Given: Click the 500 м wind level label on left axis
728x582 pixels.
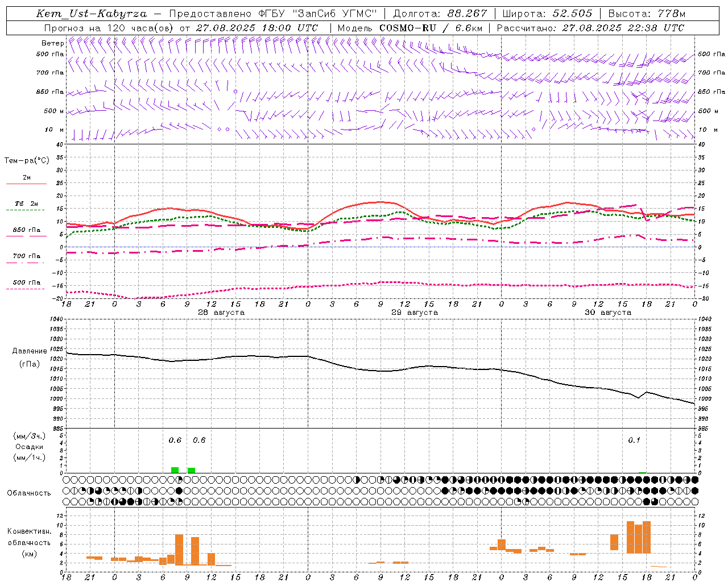Looking at the screenshot, I should point(54,111).
